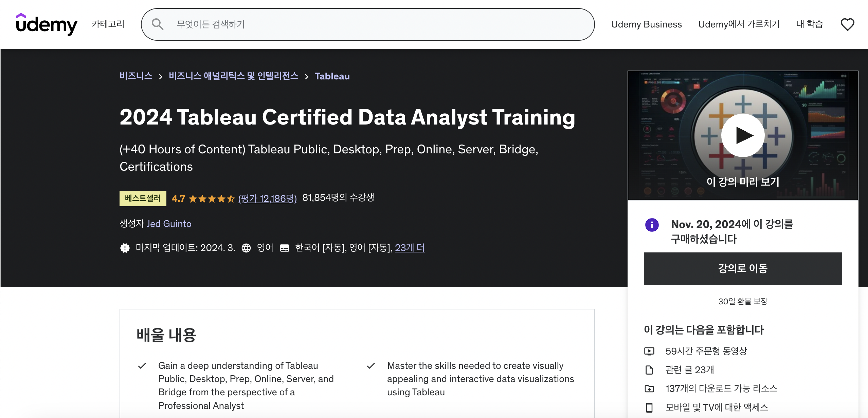
Task: Click the last-updated badge icon
Action: pos(125,248)
